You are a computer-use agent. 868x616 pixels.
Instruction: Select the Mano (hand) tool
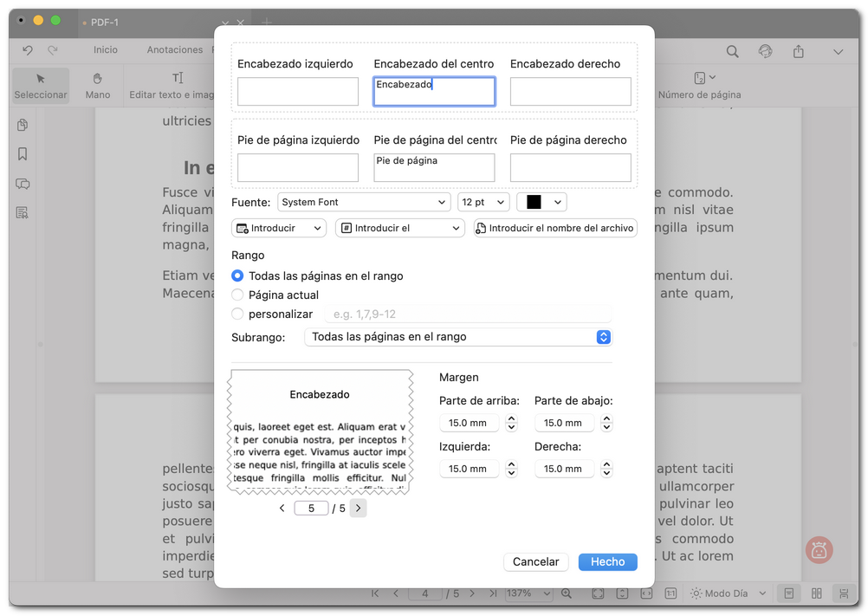point(97,85)
